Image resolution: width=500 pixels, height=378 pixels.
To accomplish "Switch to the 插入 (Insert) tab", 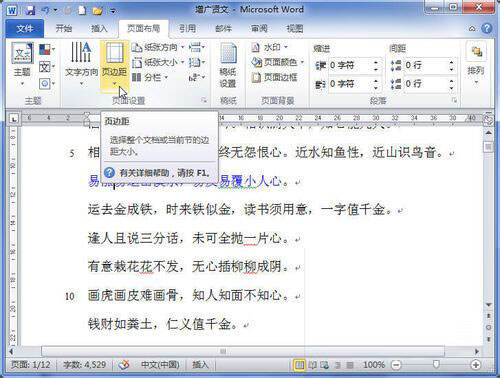I will 99,29.
